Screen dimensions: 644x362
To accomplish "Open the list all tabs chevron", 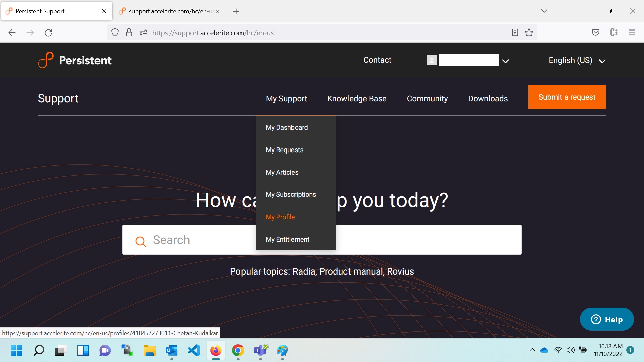I will [544, 11].
